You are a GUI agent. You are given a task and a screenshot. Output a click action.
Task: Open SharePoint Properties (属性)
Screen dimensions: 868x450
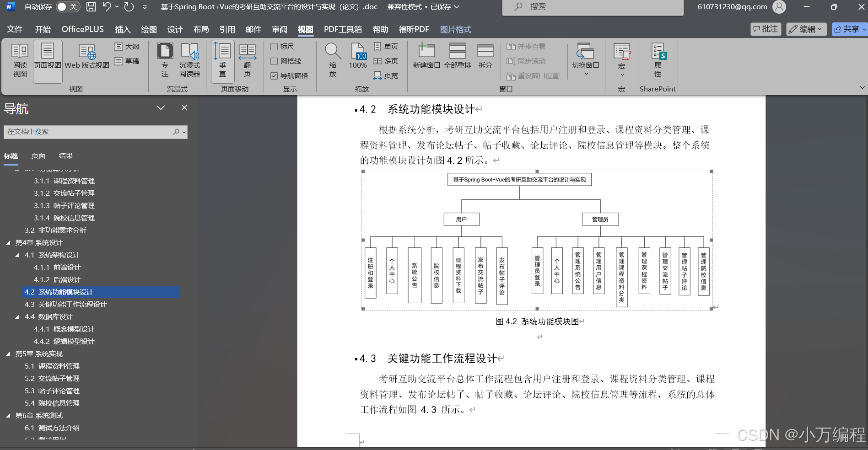coord(658,61)
